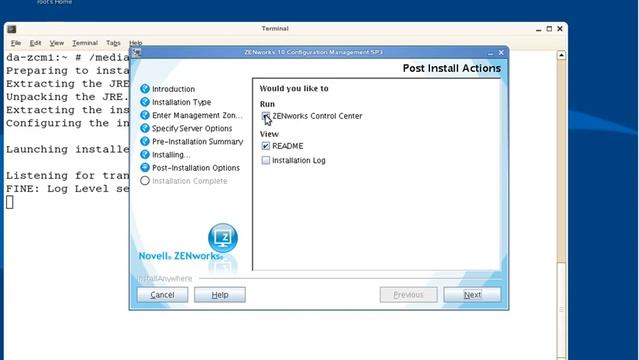640x360 pixels.
Task: Uncheck the README checkbox
Action: click(266, 146)
